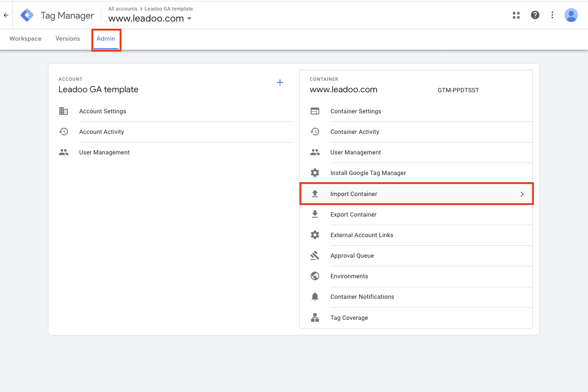Open Account Settings
Image resolution: width=588 pixels, height=392 pixels.
coord(102,111)
